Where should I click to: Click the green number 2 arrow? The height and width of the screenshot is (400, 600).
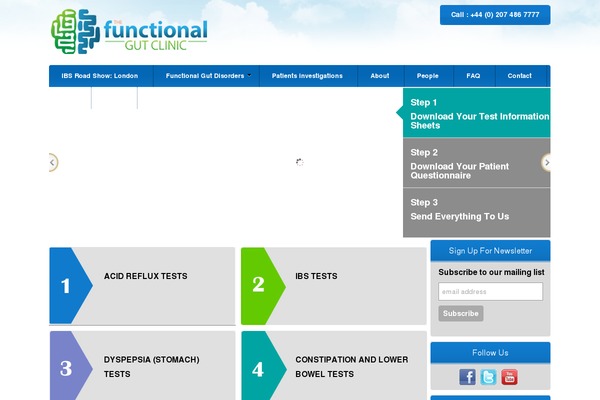[x=263, y=286]
